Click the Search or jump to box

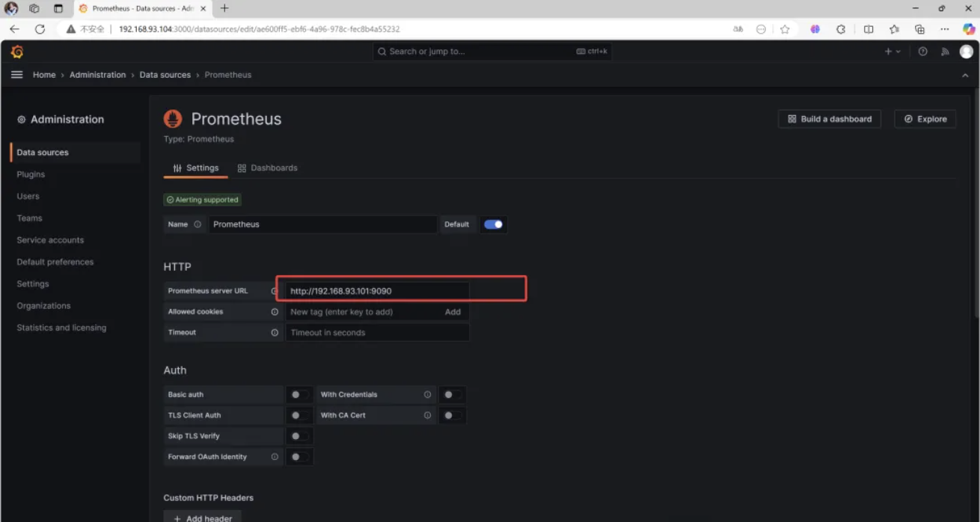click(492, 52)
